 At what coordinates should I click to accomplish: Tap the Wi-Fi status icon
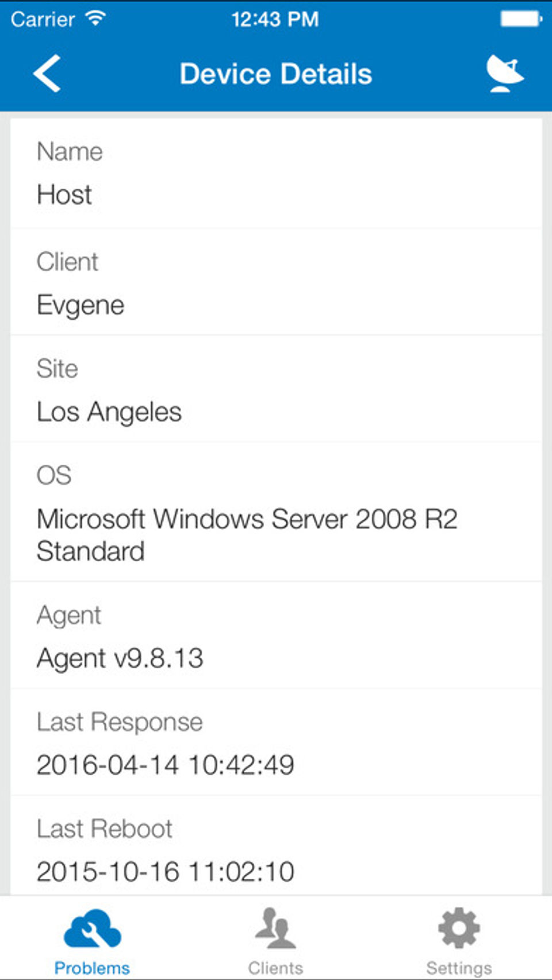[x=95, y=18]
